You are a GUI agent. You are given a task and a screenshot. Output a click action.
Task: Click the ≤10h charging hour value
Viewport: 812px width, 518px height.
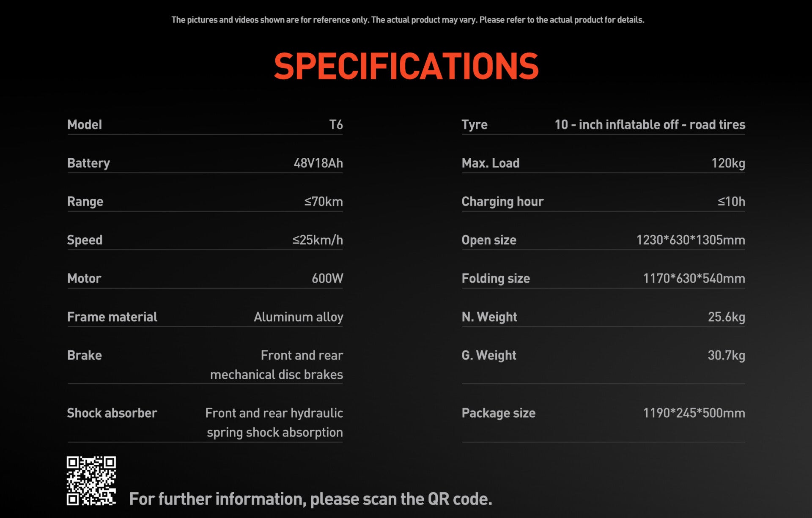pos(731,202)
